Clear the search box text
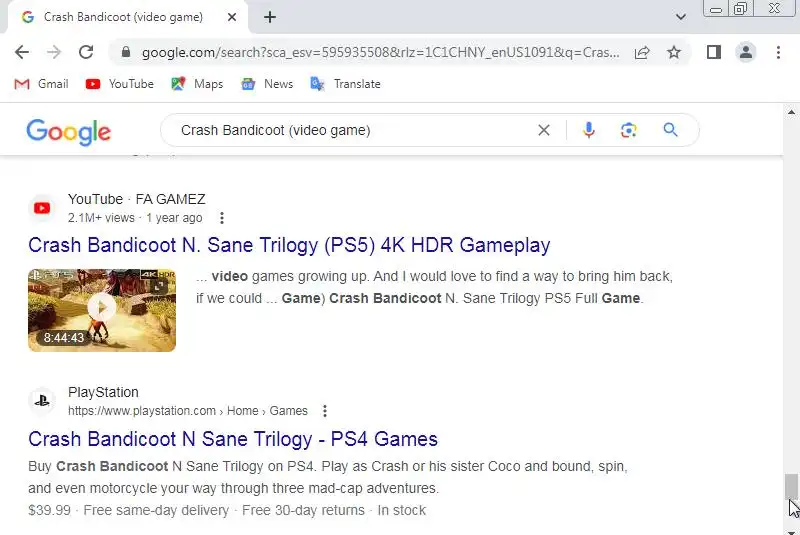Viewport: 800px width, 535px height. (544, 131)
